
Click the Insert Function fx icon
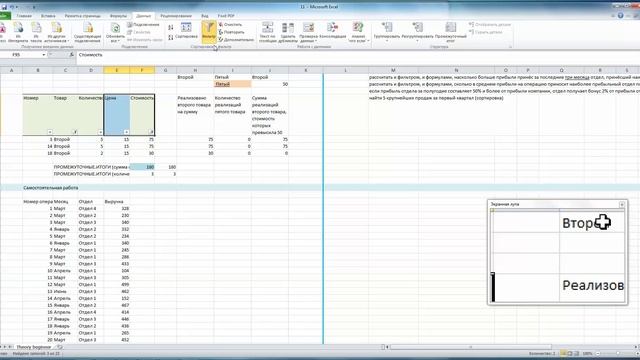71,55
